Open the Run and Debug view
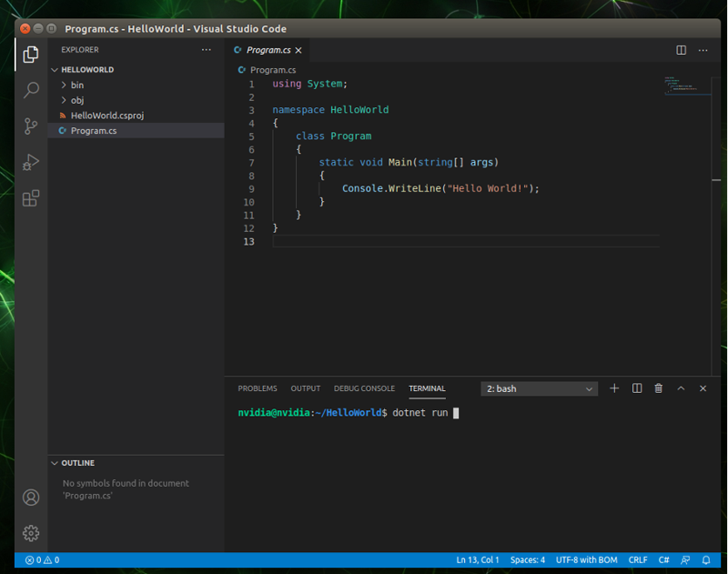This screenshot has height=574, width=728. point(31,163)
